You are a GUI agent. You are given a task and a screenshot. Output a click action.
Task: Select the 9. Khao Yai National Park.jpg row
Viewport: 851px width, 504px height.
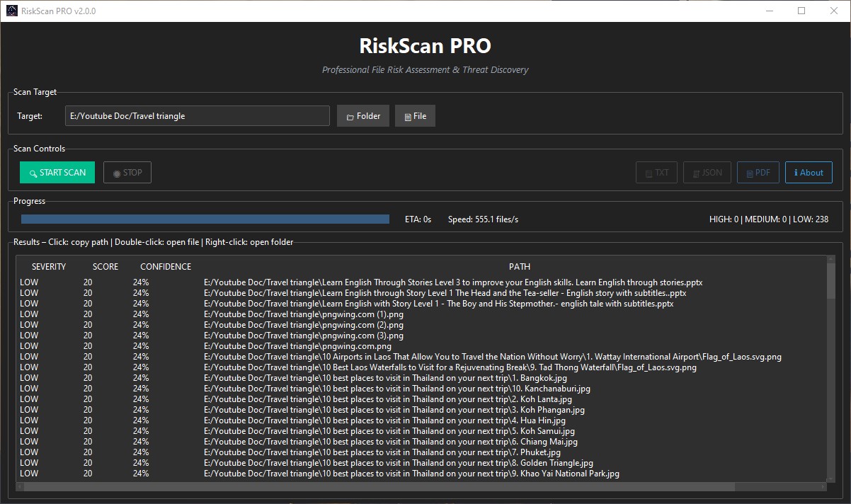point(421,474)
